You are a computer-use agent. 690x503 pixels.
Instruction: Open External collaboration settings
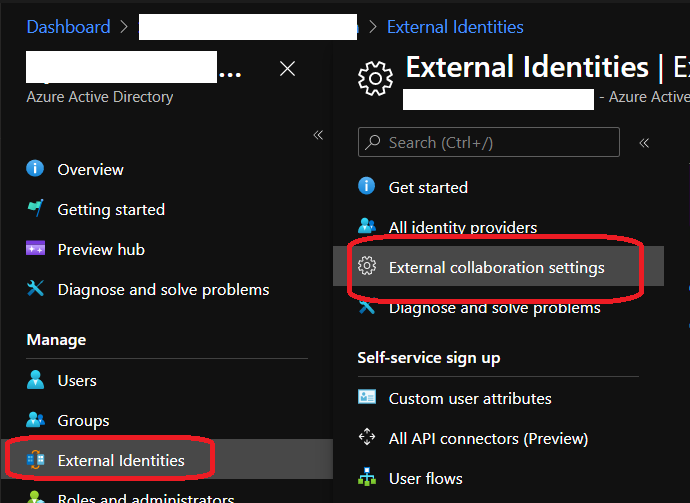click(x=496, y=267)
